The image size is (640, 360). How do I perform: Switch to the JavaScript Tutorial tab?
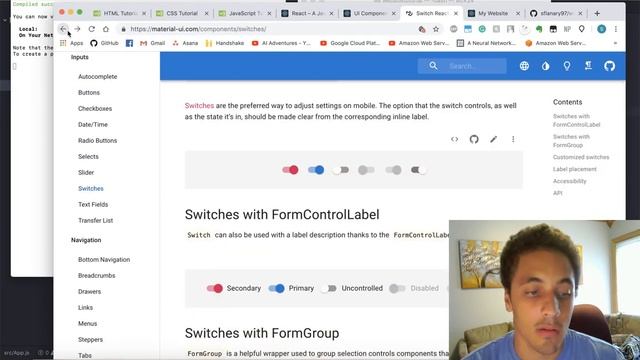click(x=244, y=13)
